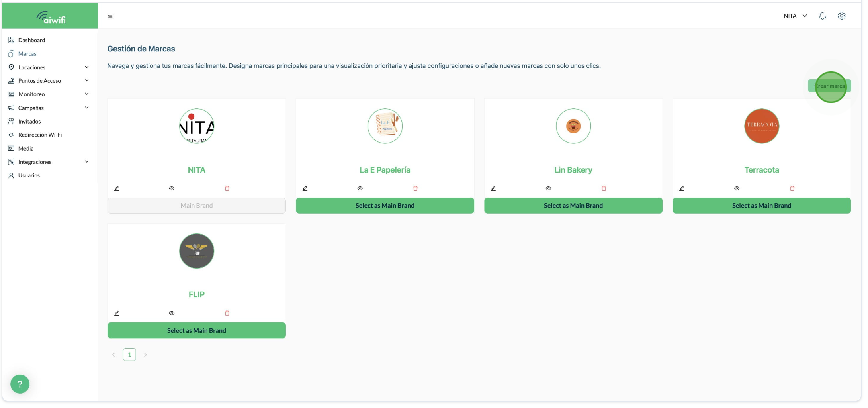Click the Terracota name
Image resolution: width=868 pixels, height=408 pixels.
point(762,170)
